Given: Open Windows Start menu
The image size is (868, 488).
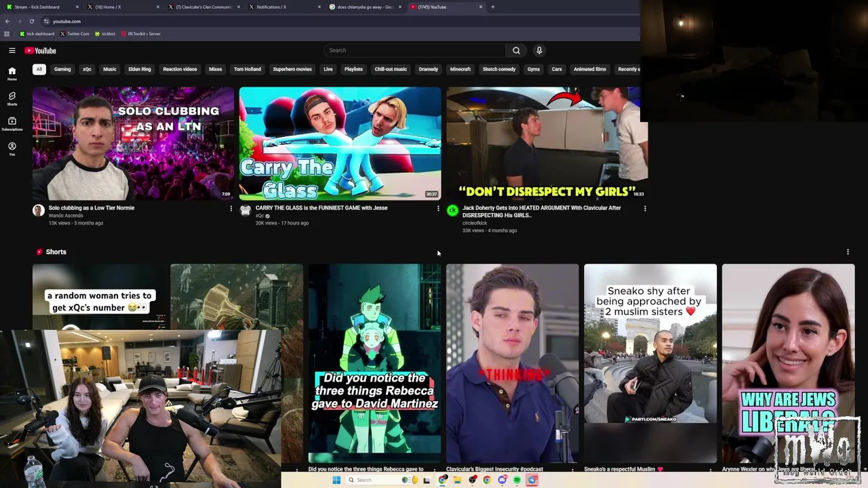Looking at the screenshot, I should 336,480.
